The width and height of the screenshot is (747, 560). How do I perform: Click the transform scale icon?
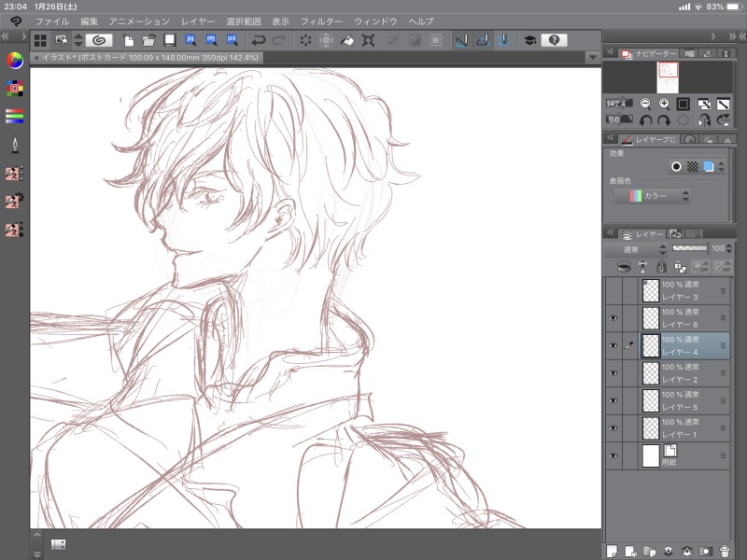coord(368,40)
